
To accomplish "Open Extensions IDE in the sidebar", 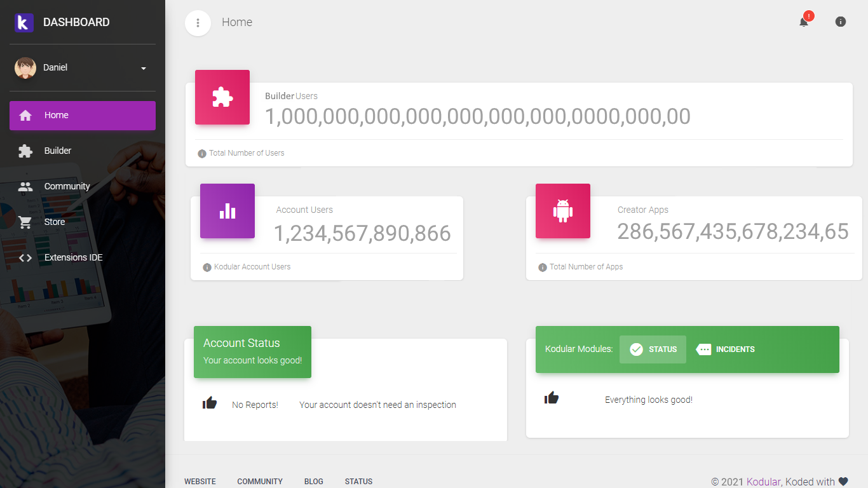I will [83, 258].
